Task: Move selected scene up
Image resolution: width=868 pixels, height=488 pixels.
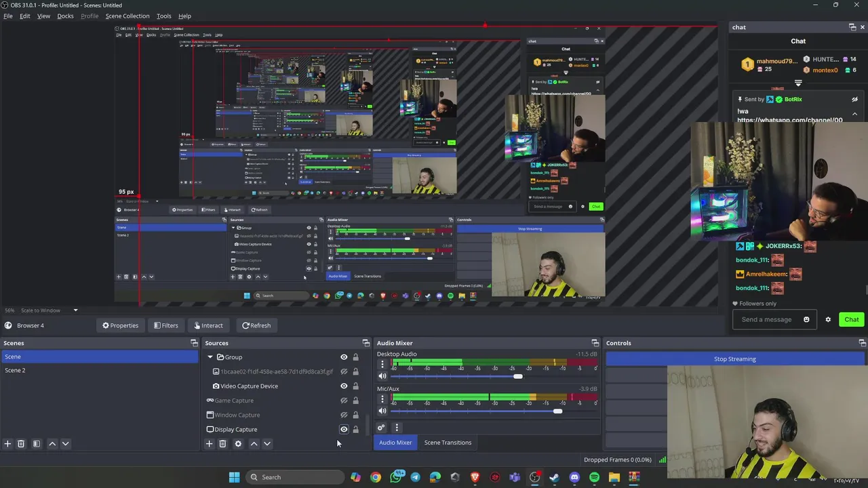Action: (52, 444)
